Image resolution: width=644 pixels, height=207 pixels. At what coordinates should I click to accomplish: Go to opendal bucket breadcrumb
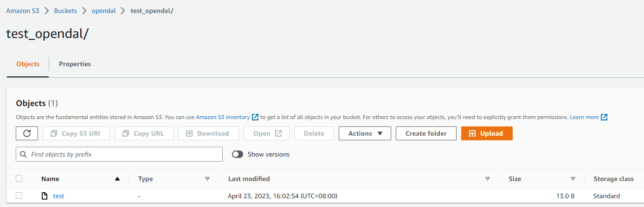[104, 11]
